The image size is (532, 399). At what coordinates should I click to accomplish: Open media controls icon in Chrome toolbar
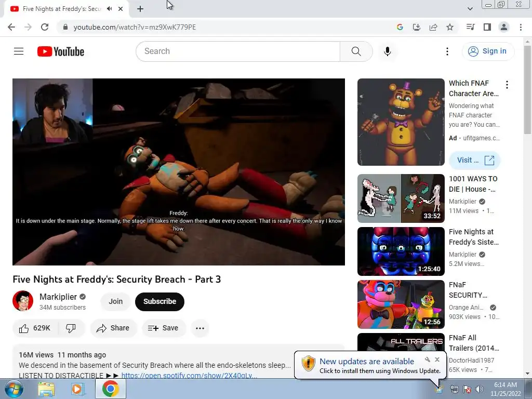coord(470,27)
